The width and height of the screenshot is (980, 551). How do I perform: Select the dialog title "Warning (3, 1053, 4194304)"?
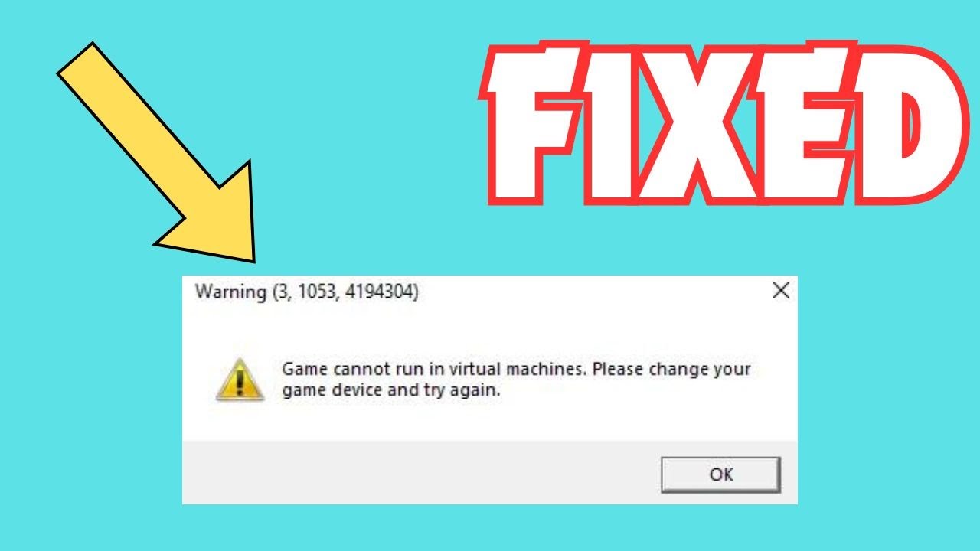(x=306, y=292)
